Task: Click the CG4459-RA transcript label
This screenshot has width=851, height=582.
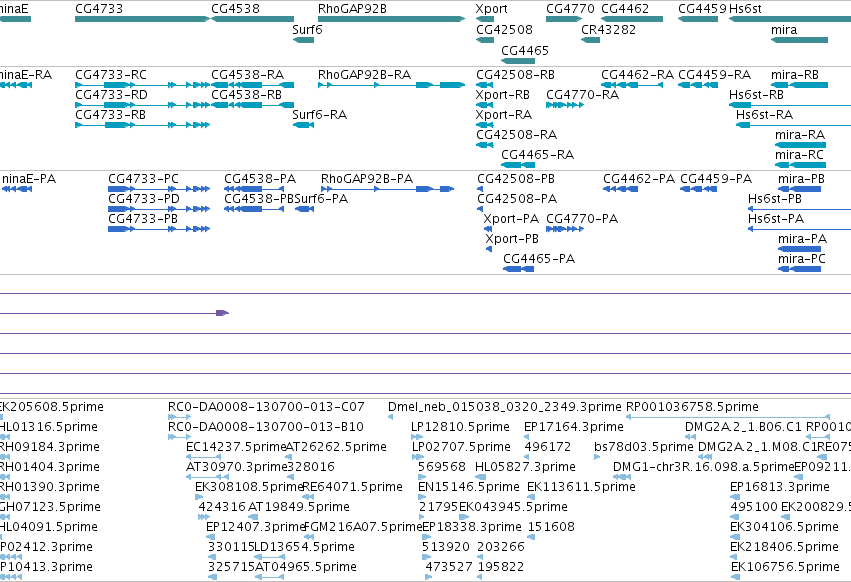Action: 714,74
